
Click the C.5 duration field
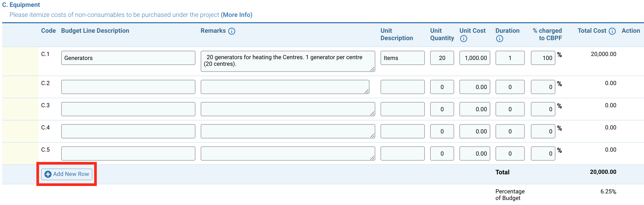[x=510, y=153]
